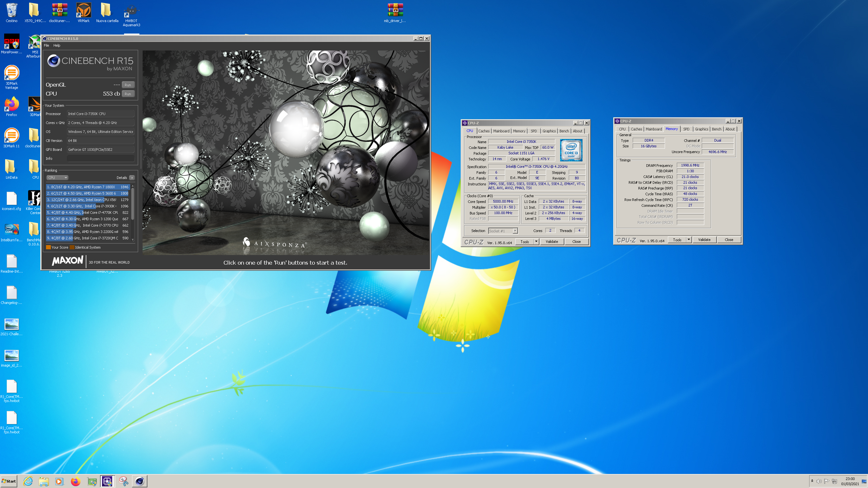868x488 pixels.
Task: Open Windows Explorer from the taskbar
Action: click(x=44, y=481)
